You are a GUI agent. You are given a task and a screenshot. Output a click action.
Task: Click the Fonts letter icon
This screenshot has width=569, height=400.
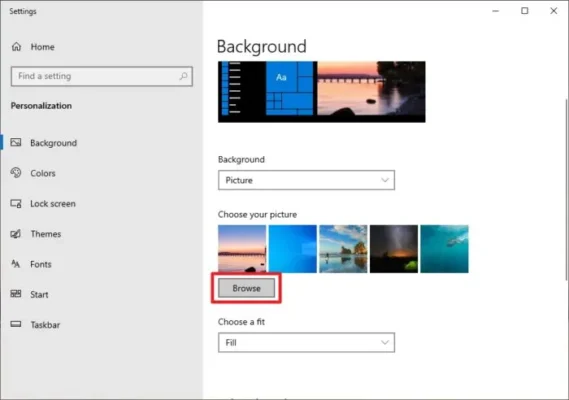16,264
